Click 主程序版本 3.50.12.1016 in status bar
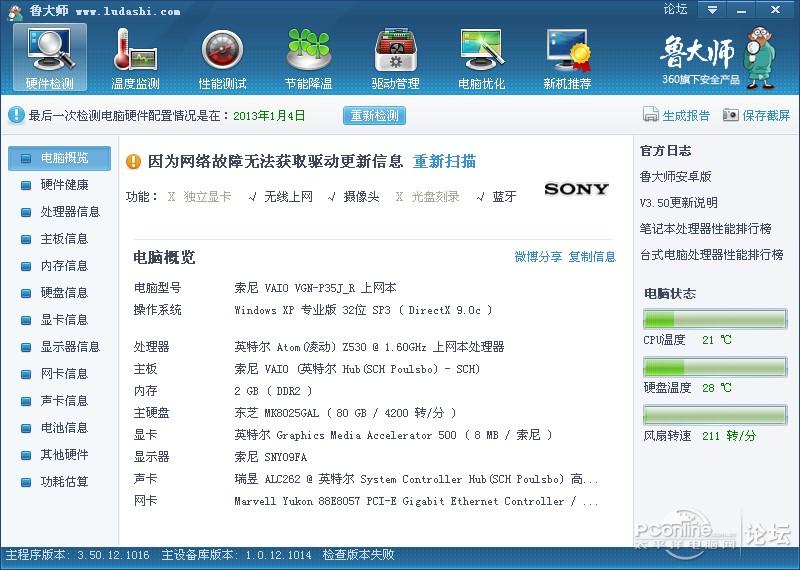The image size is (800, 570). (78, 555)
